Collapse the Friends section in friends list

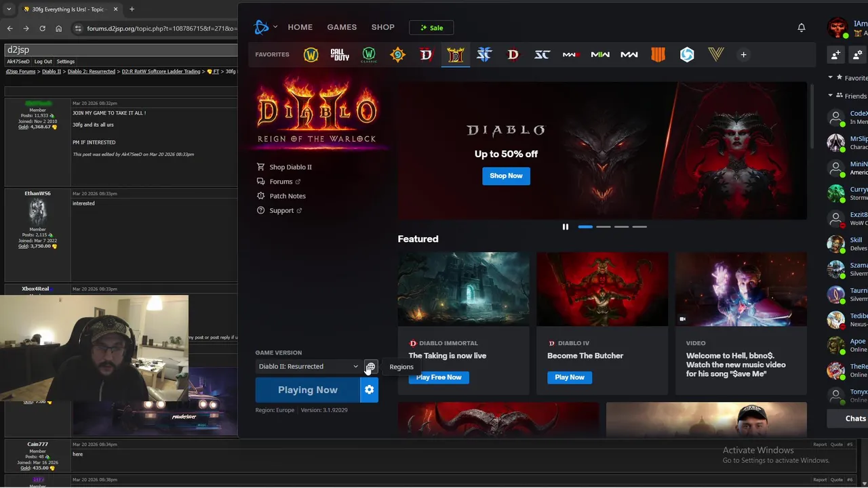[831, 96]
